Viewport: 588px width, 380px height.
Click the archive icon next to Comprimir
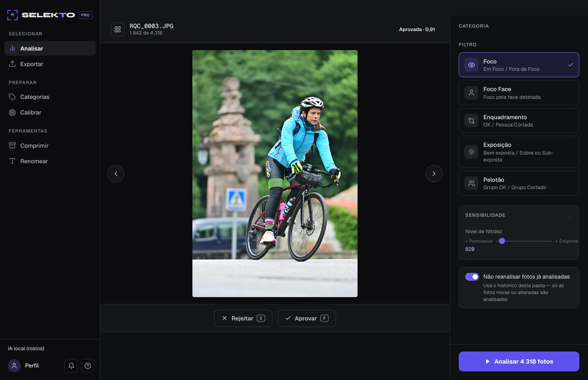(x=12, y=145)
